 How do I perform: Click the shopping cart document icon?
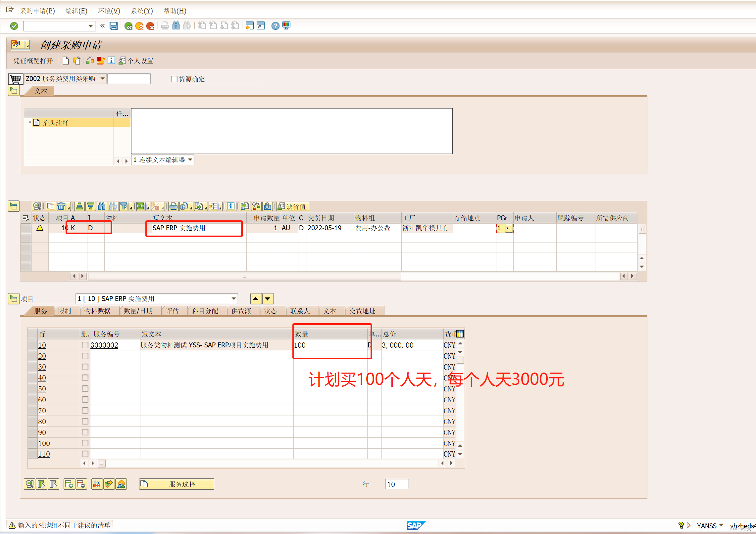coord(16,79)
